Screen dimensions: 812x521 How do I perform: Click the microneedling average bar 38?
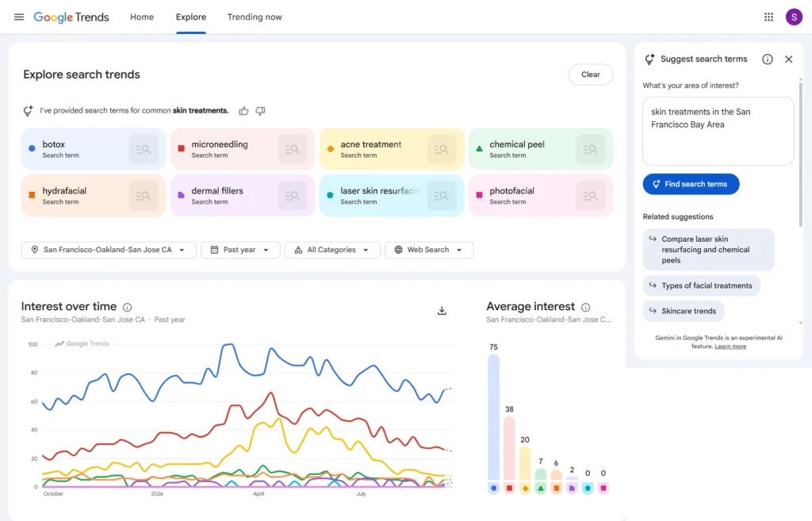pos(510,449)
